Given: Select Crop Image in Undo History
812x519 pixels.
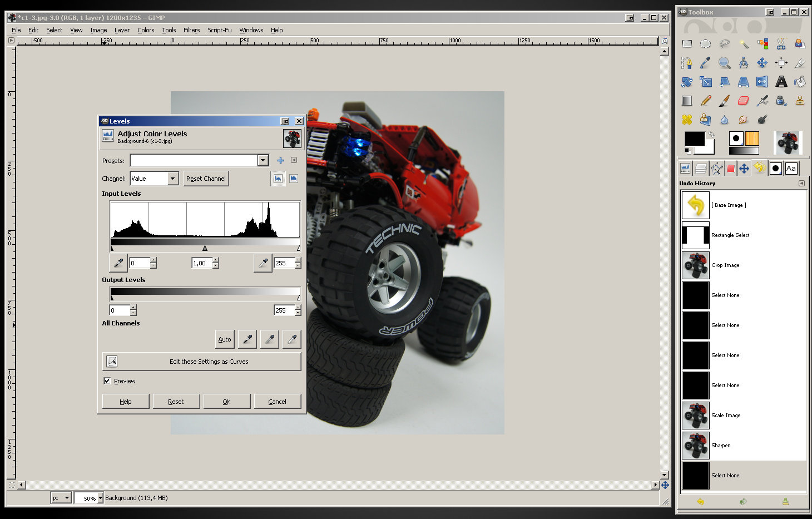Looking at the screenshot, I should (x=744, y=265).
